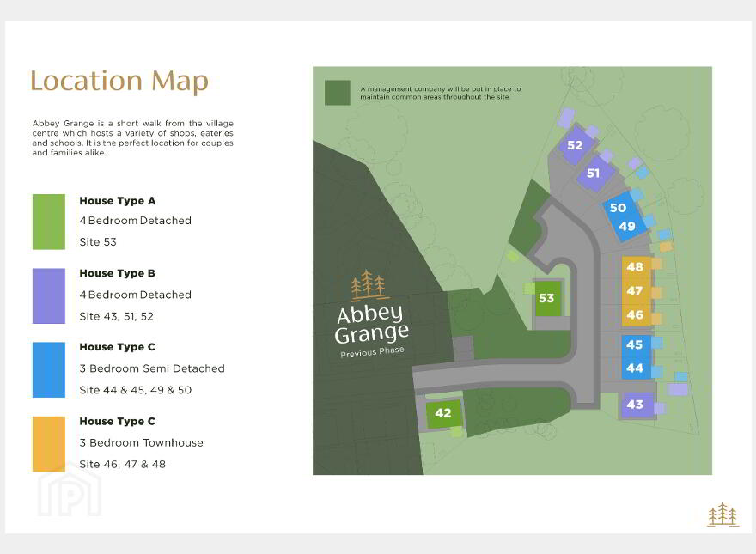Select site 53 on the map

coord(548,298)
